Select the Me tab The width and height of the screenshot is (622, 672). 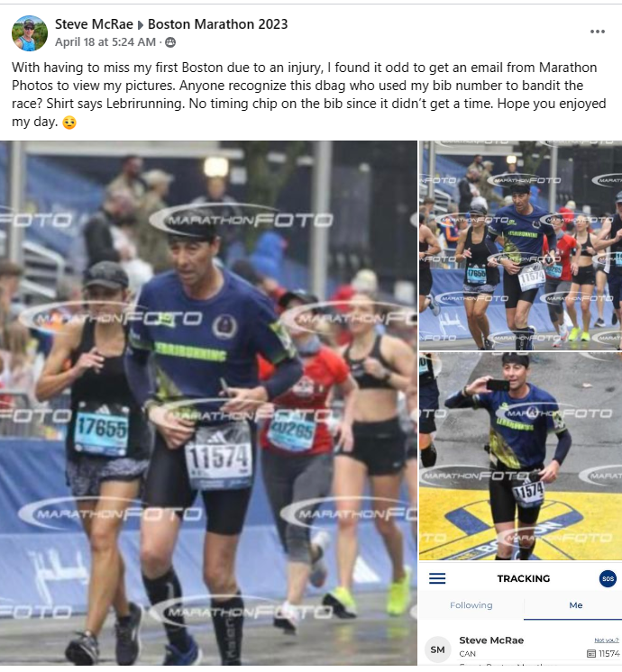[576, 605]
